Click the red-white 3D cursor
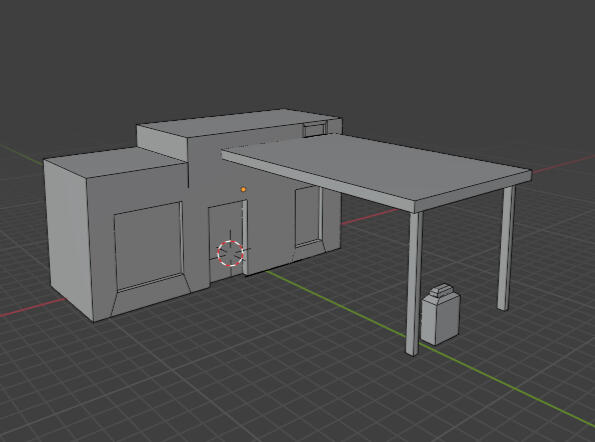595x442 pixels. [230, 253]
